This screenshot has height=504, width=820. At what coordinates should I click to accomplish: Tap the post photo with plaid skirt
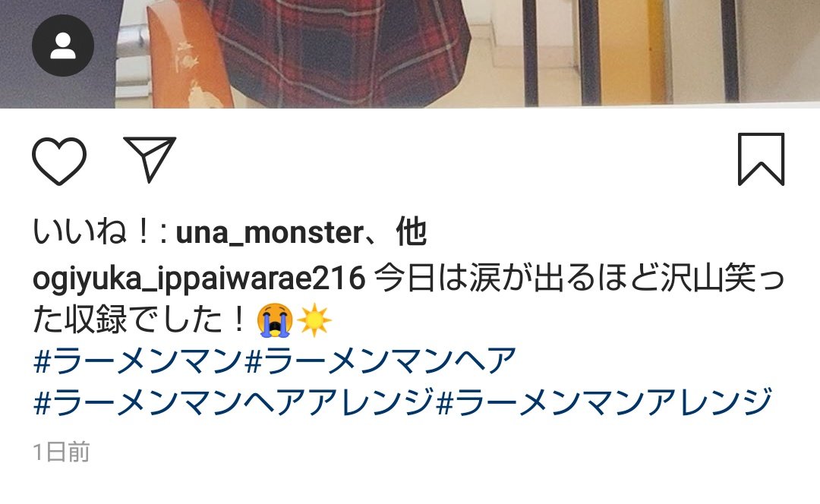click(410, 54)
